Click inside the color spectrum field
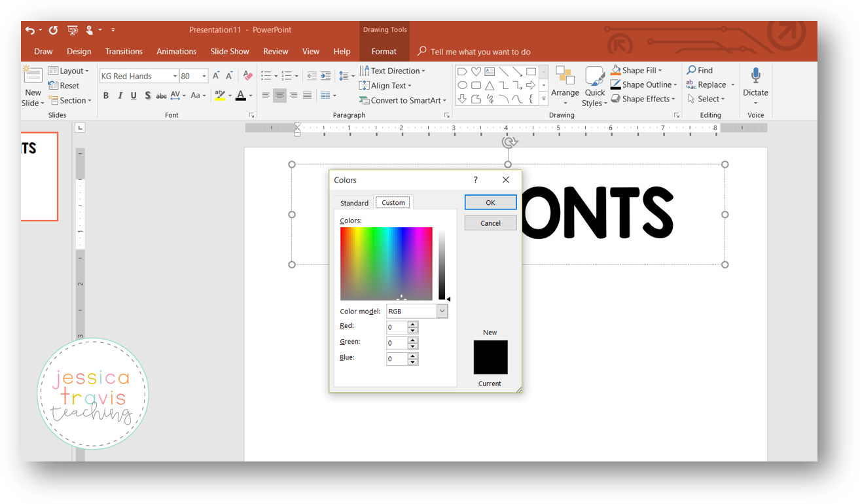 pyautogui.click(x=386, y=264)
